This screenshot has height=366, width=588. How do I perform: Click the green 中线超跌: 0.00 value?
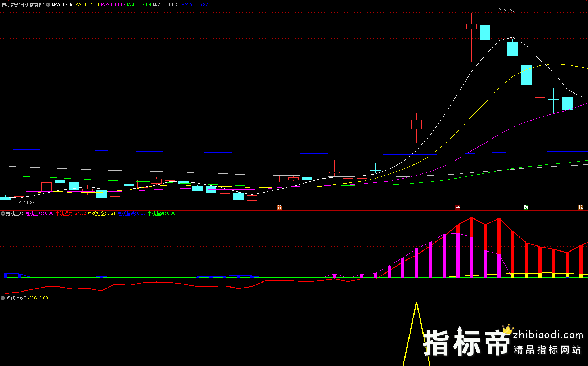tap(162, 213)
